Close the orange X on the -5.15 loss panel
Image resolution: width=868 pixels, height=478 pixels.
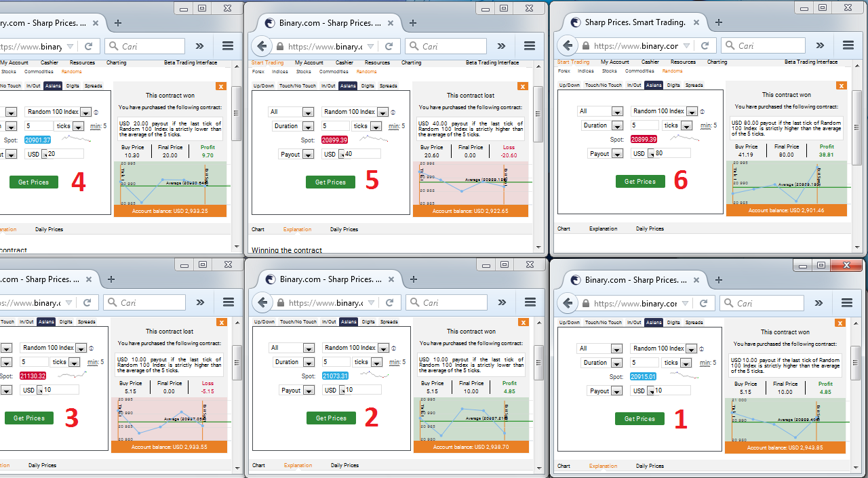pos(221,322)
